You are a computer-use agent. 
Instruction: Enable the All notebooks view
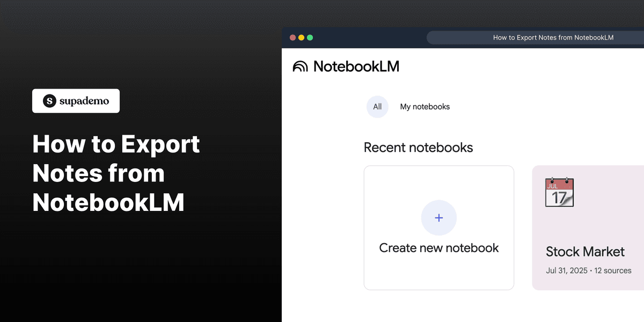tap(377, 106)
